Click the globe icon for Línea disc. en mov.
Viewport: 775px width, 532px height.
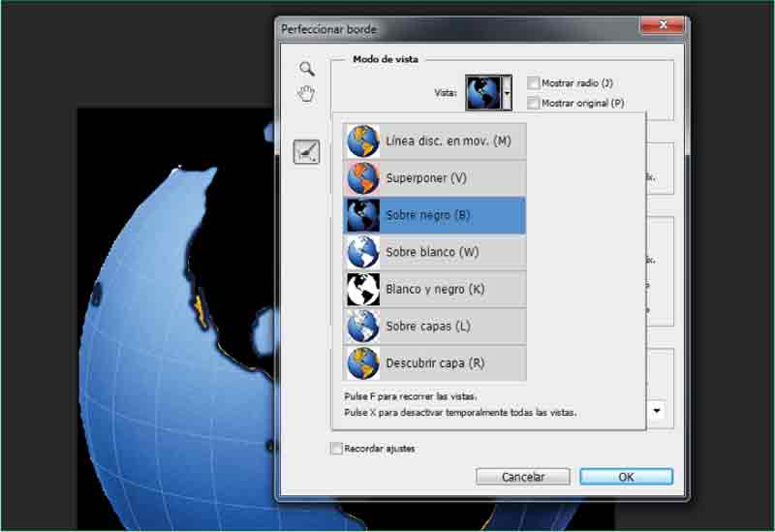click(x=362, y=141)
